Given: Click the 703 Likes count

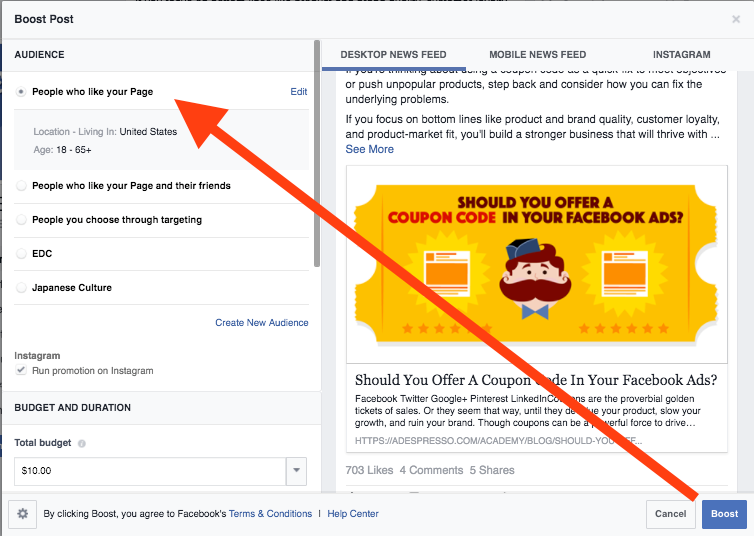Looking at the screenshot, I should [369, 470].
